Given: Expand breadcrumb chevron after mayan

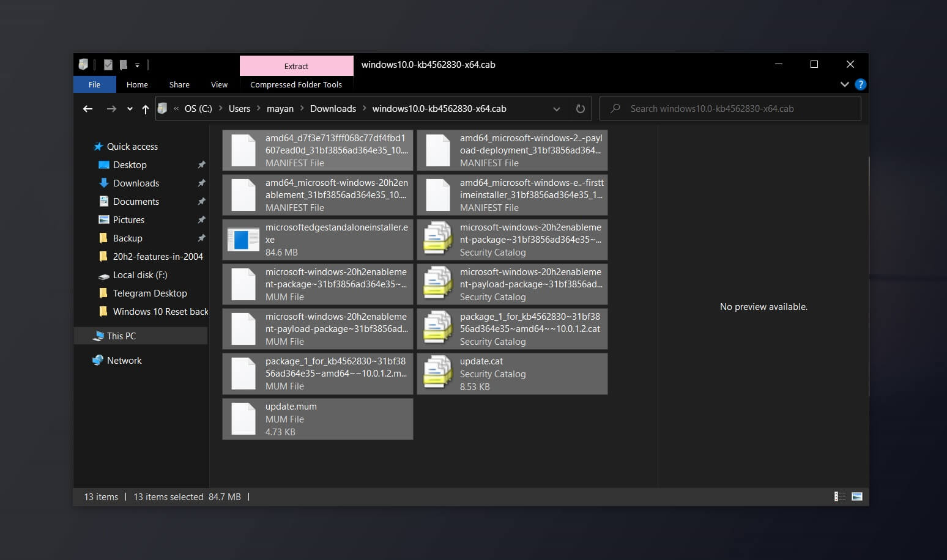Looking at the screenshot, I should pos(302,108).
